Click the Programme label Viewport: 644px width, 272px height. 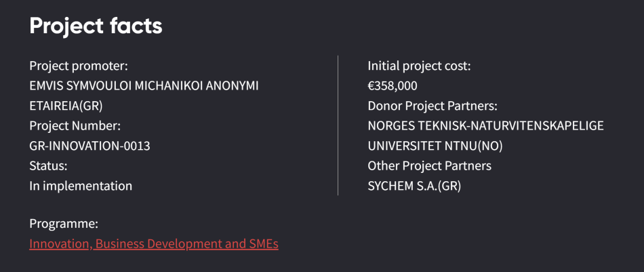coord(64,224)
